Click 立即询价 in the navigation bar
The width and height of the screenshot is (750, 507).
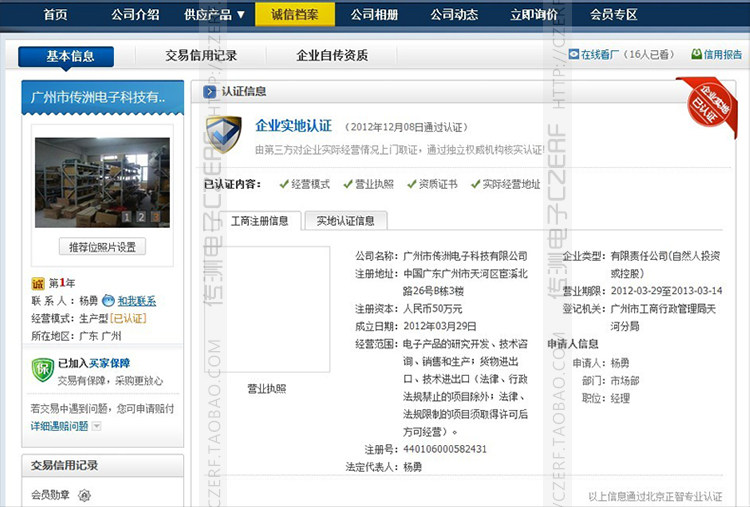[x=534, y=14]
